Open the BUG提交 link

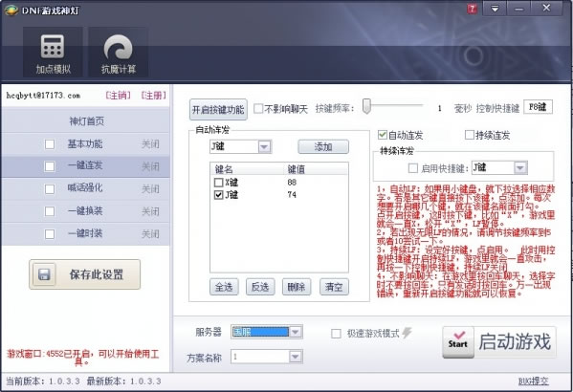coord(533,381)
